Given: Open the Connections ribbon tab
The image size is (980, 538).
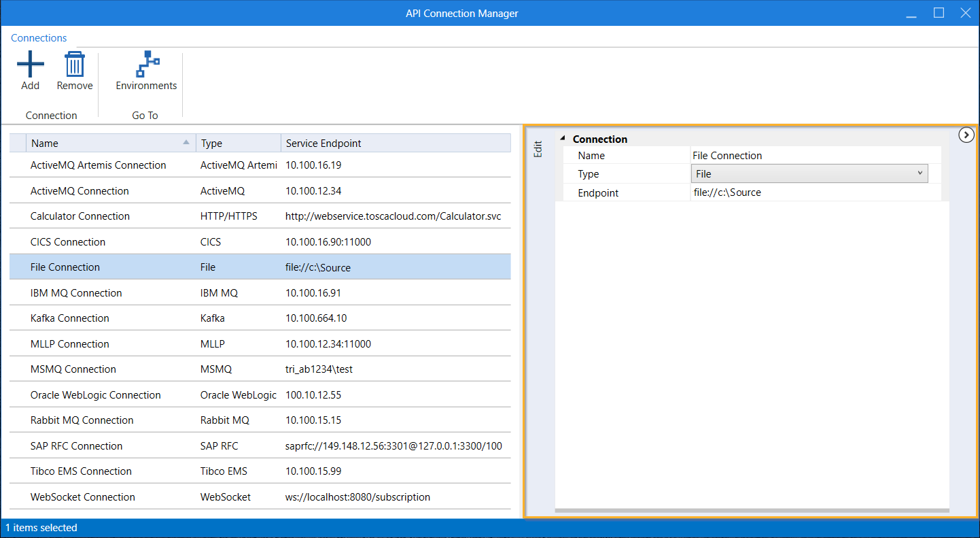Looking at the screenshot, I should (x=39, y=38).
